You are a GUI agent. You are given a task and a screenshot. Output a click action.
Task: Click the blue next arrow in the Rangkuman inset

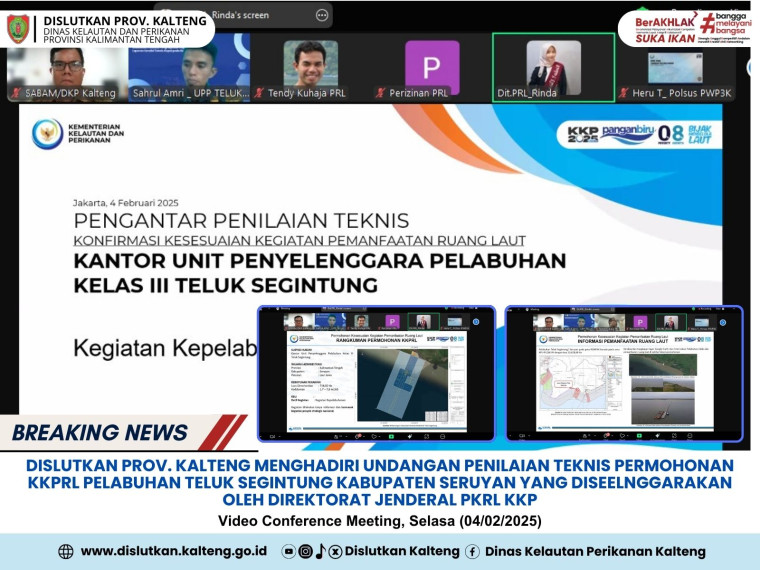(476, 322)
